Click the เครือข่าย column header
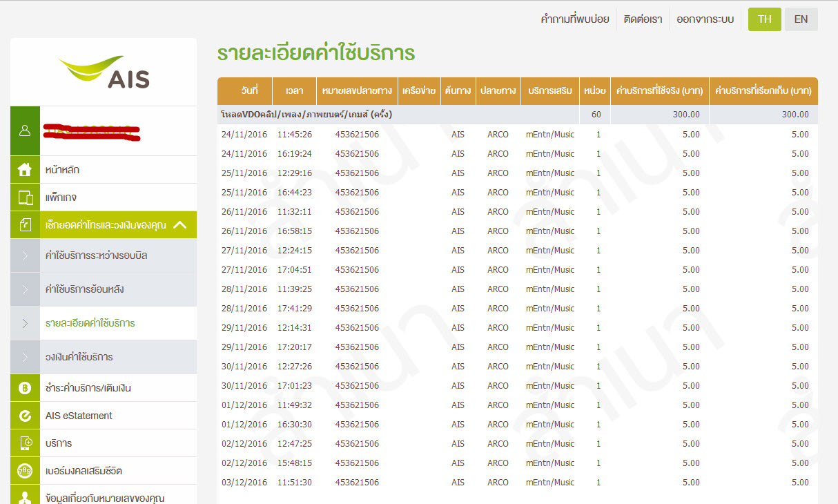 point(418,91)
